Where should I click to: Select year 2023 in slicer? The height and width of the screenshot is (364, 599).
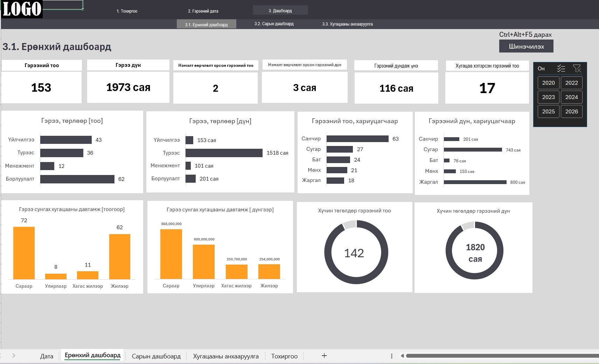[548, 97]
